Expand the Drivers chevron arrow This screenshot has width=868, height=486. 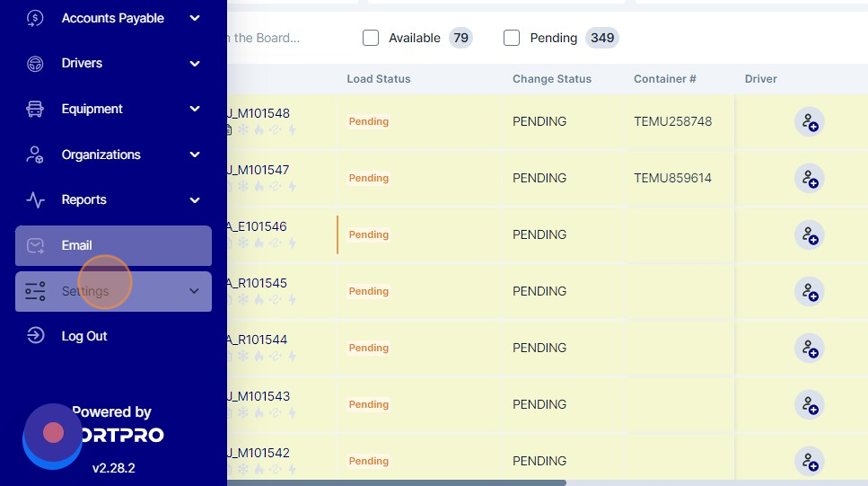[x=195, y=64]
